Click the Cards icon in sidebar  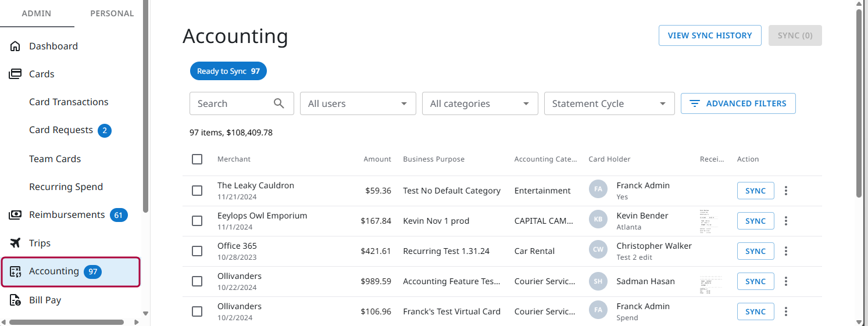(16, 74)
